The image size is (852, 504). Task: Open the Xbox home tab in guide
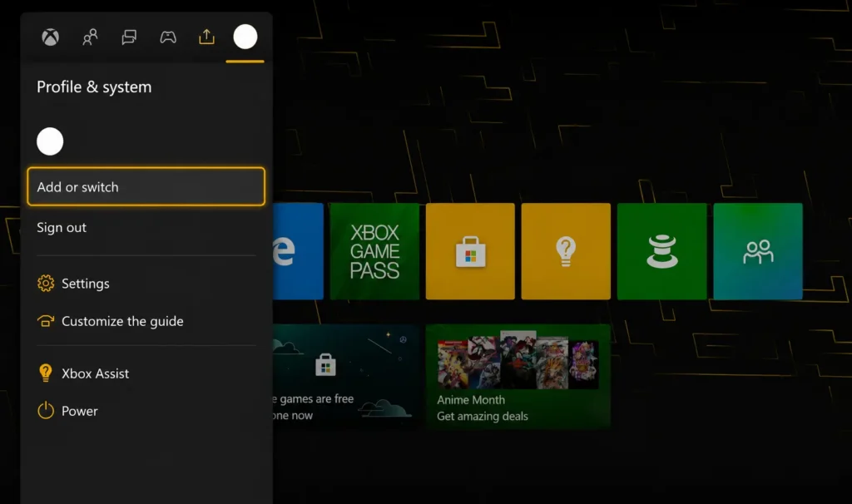(x=51, y=37)
